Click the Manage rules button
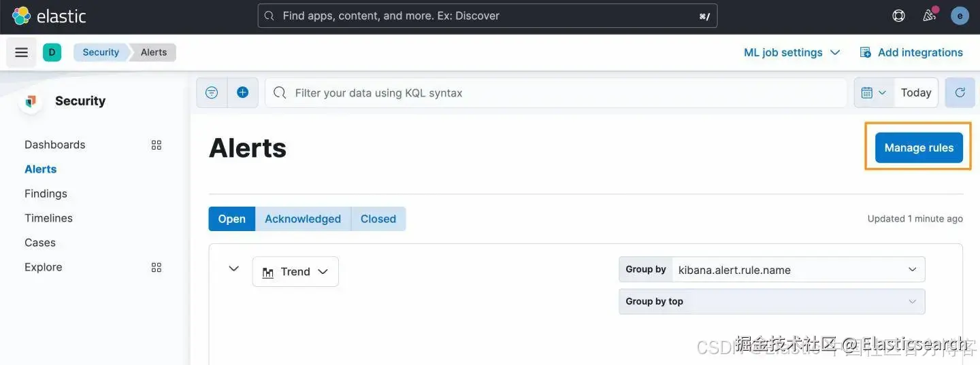Screen dimensions: 980x365 click(919, 147)
